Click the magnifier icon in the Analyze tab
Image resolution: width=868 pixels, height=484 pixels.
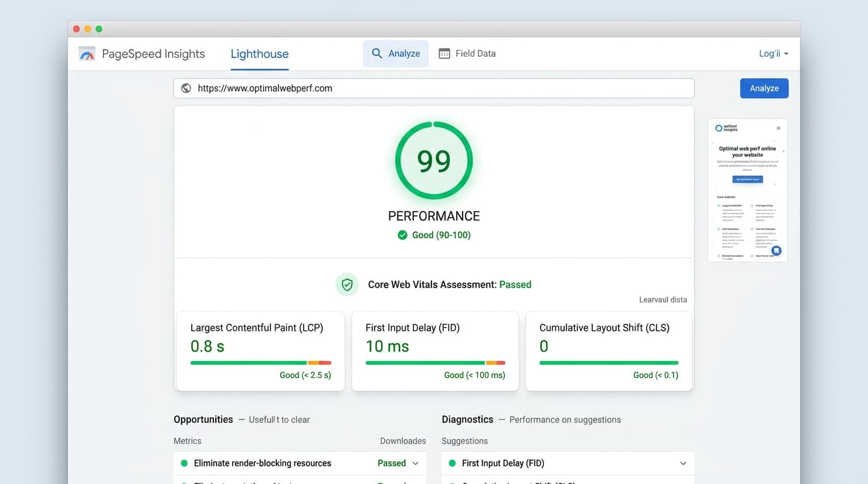377,54
